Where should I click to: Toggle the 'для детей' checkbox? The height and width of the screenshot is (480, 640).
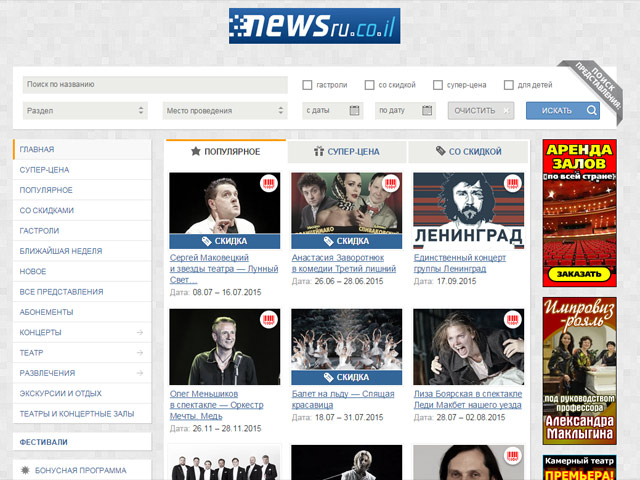509,85
